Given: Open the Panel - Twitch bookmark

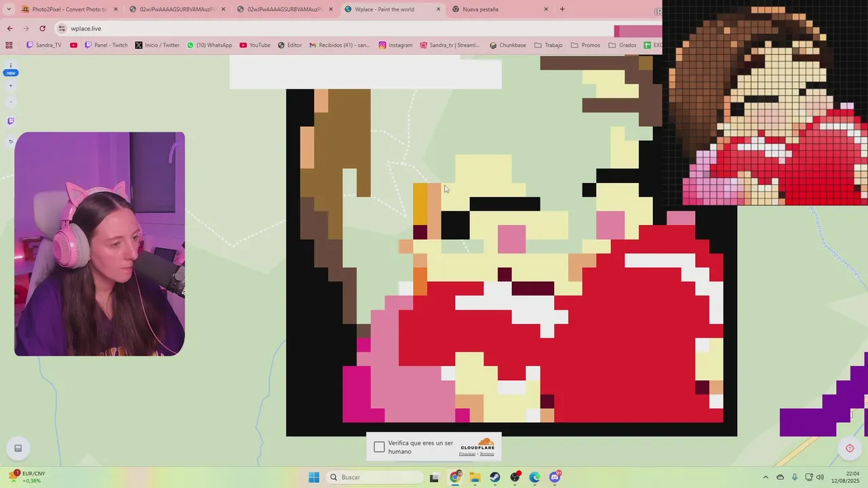Looking at the screenshot, I should pos(106,45).
